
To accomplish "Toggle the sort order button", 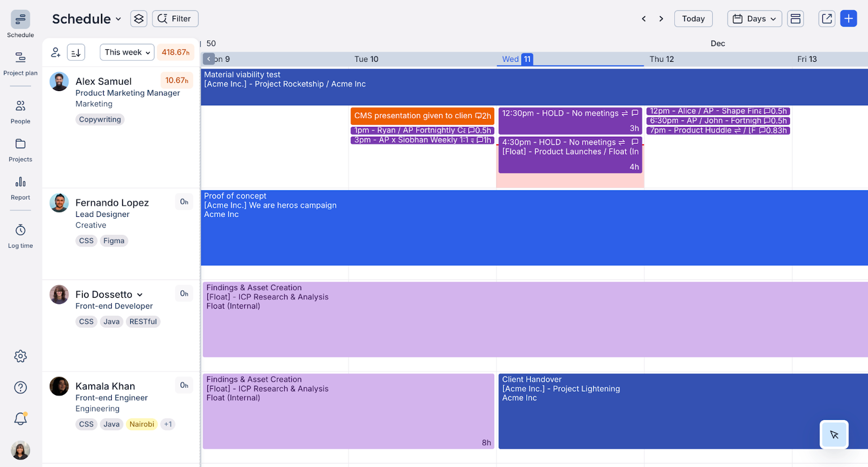I will 76,53.
